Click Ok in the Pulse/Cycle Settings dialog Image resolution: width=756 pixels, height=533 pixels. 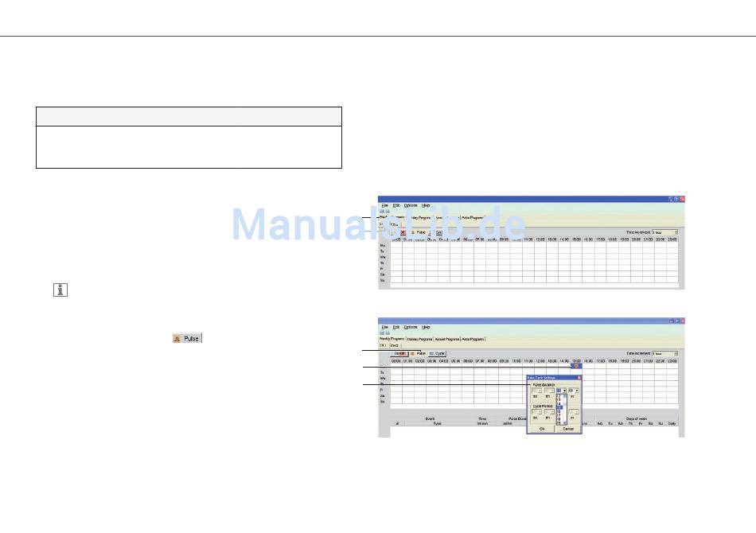click(542, 429)
